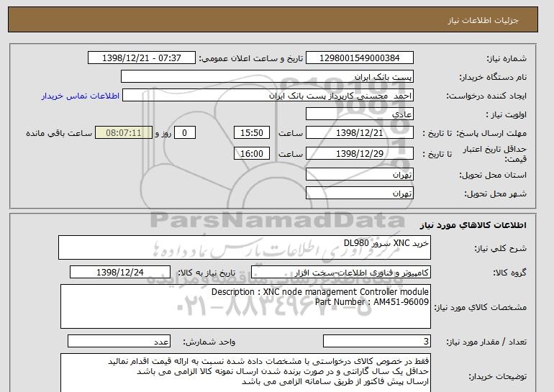The width and height of the screenshot is (554, 392).
Task: Click the label تاریخ نیاز به کالا
Action: (206, 273)
